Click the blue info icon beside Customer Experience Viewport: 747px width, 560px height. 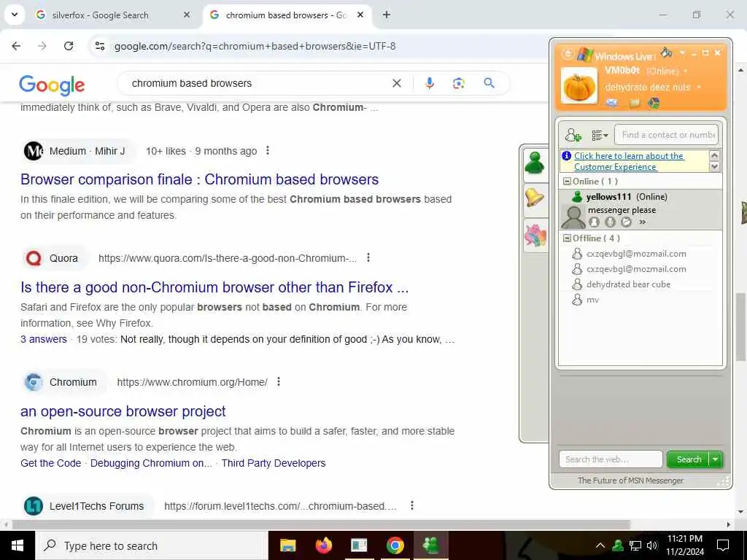(566, 156)
